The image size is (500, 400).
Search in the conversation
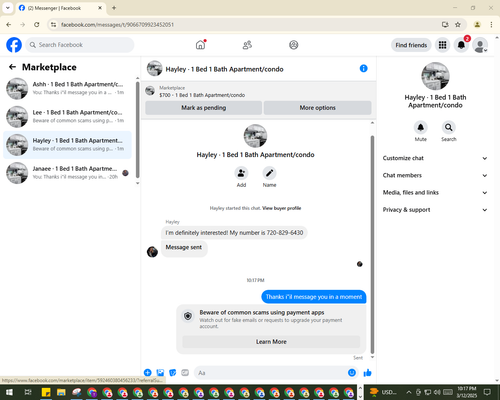(449, 127)
